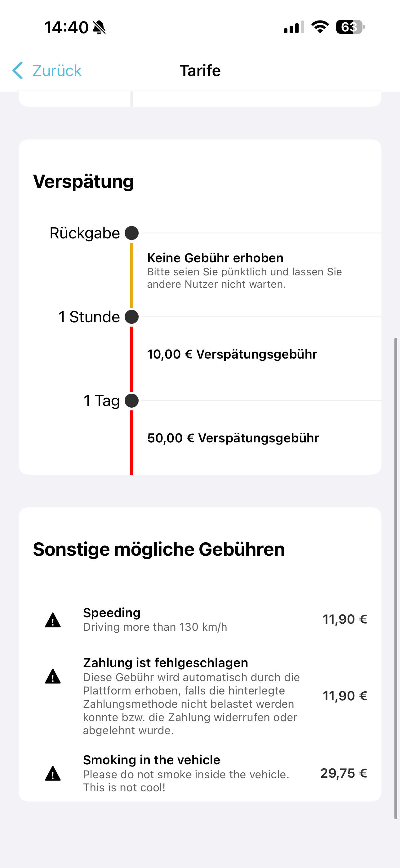The image size is (400, 868).
Task: Tap the 50,00 € Verspätungsgebühr entry
Action: [233, 438]
